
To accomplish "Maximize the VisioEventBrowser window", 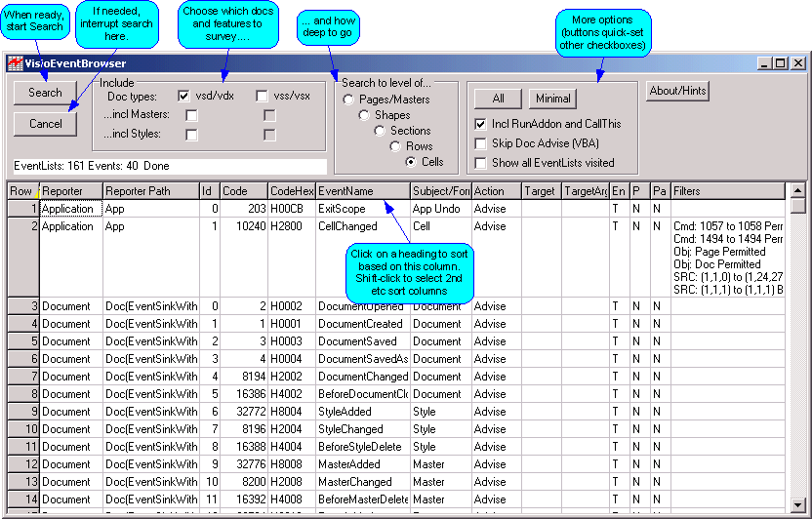I will (781, 63).
